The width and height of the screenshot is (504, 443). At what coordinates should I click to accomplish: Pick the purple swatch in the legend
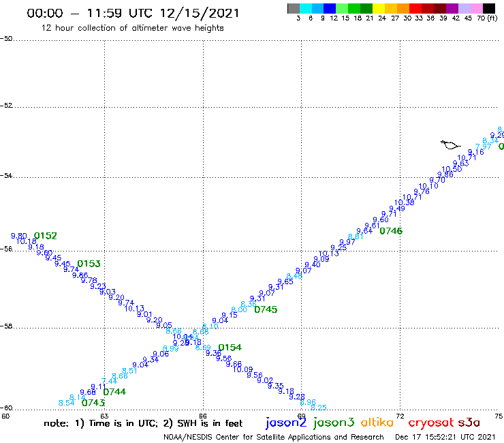point(452,8)
